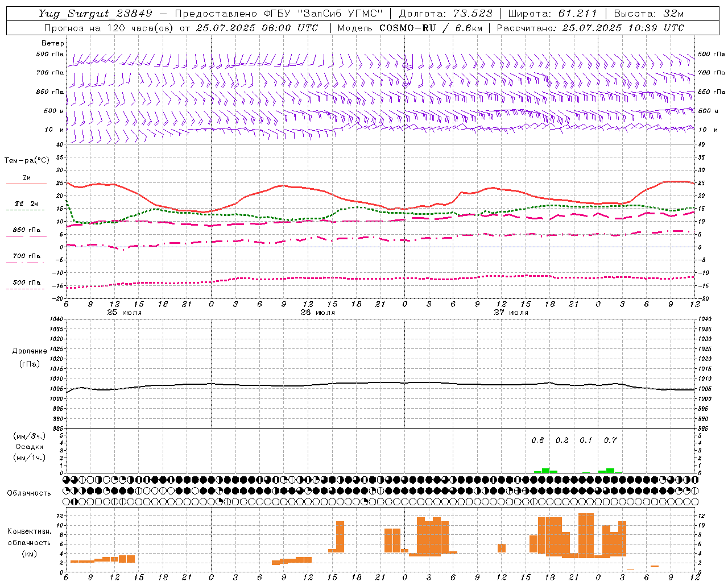Select the 'Прогноз на 120 часа(ов)' forecast text
728x582 pixels.
click(109, 28)
